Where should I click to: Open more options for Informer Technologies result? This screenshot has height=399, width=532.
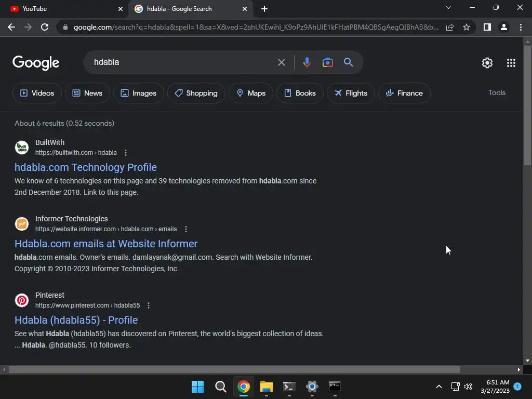[185, 229]
